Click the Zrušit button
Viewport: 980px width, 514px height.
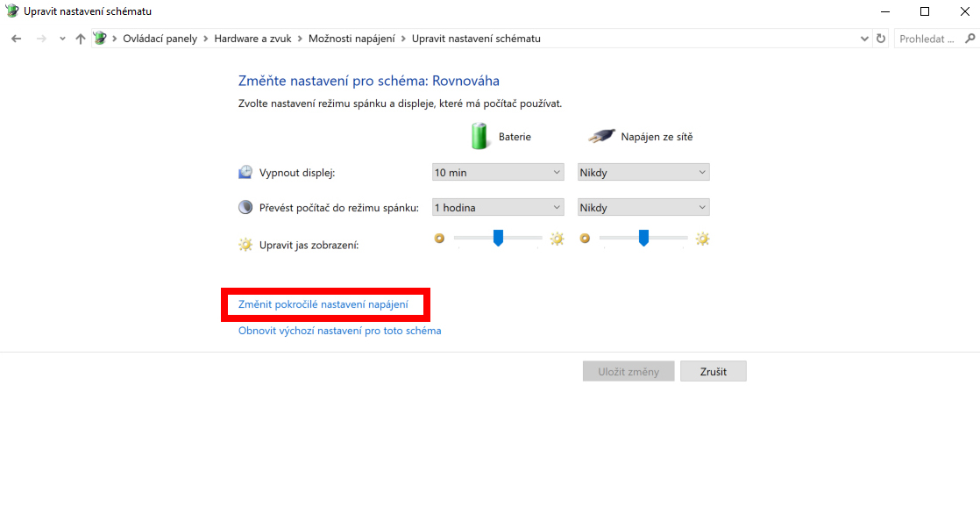713,370
